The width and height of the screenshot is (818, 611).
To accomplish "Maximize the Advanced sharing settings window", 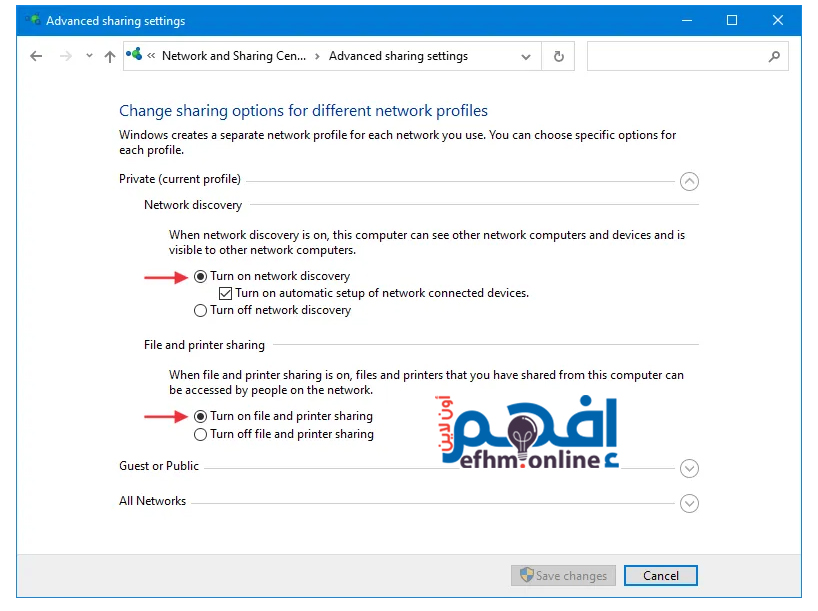I will click(732, 20).
